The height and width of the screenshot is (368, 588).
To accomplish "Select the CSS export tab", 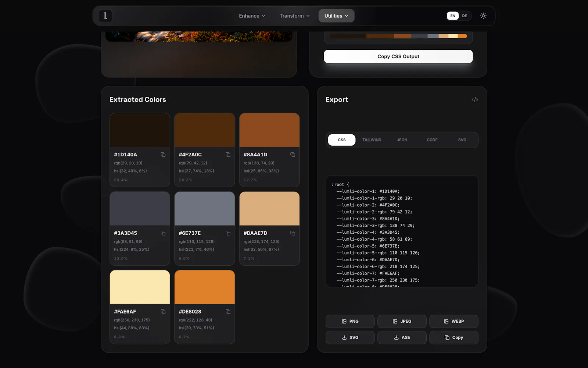I will coord(342,140).
